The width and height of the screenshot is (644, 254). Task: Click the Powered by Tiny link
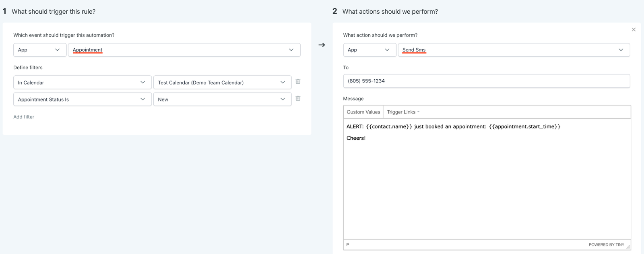[x=606, y=245]
